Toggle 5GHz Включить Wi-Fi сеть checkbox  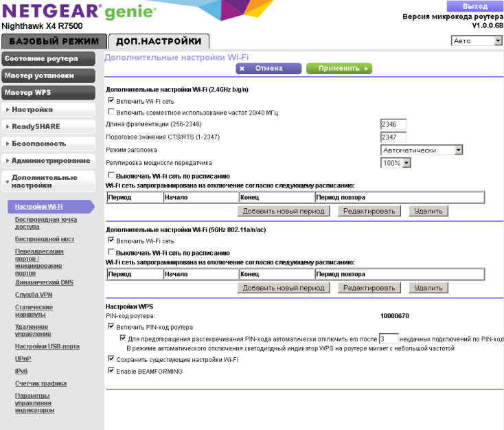pyautogui.click(x=111, y=240)
